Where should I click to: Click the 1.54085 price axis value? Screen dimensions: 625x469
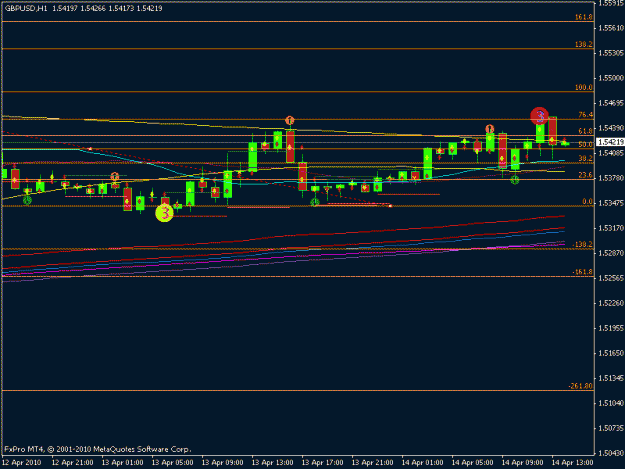pyautogui.click(x=611, y=153)
